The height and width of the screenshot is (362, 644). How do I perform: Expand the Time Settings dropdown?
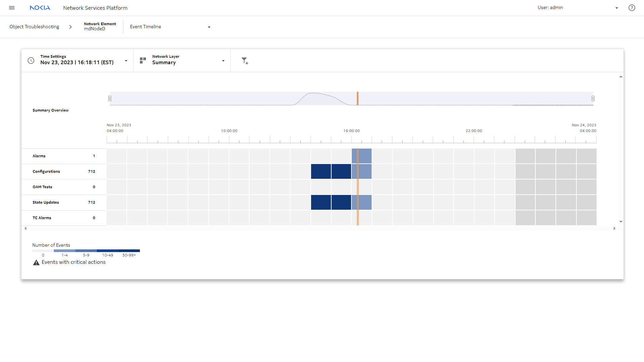pos(126,61)
